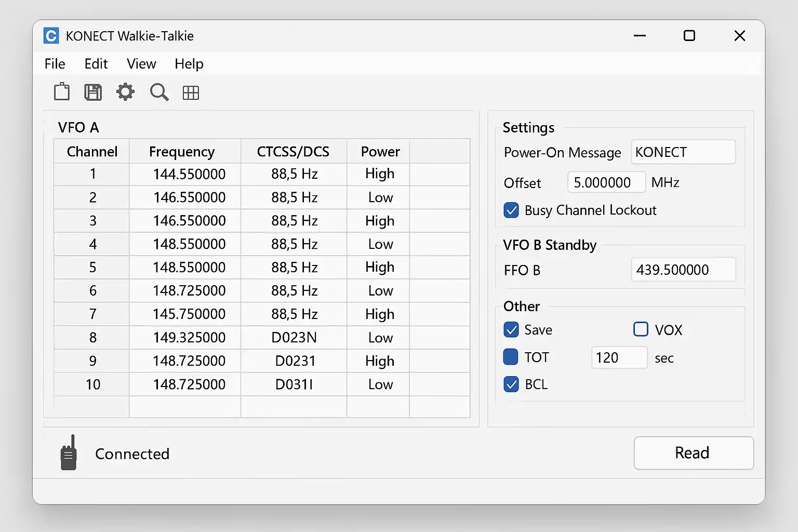The width and height of the screenshot is (798, 532).
Task: Click the new file clipboard icon in toolbar
Action: 62,92
